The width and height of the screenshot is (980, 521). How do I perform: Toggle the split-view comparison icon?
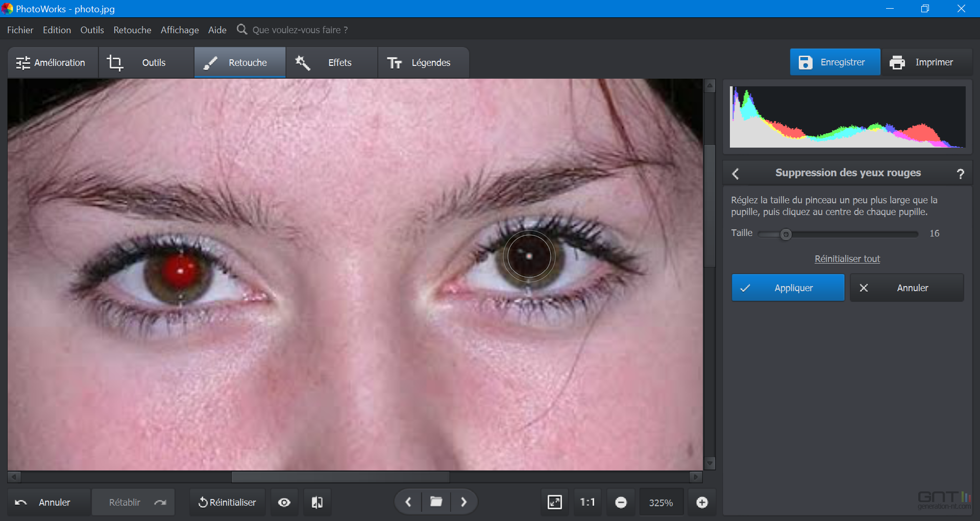click(x=316, y=502)
